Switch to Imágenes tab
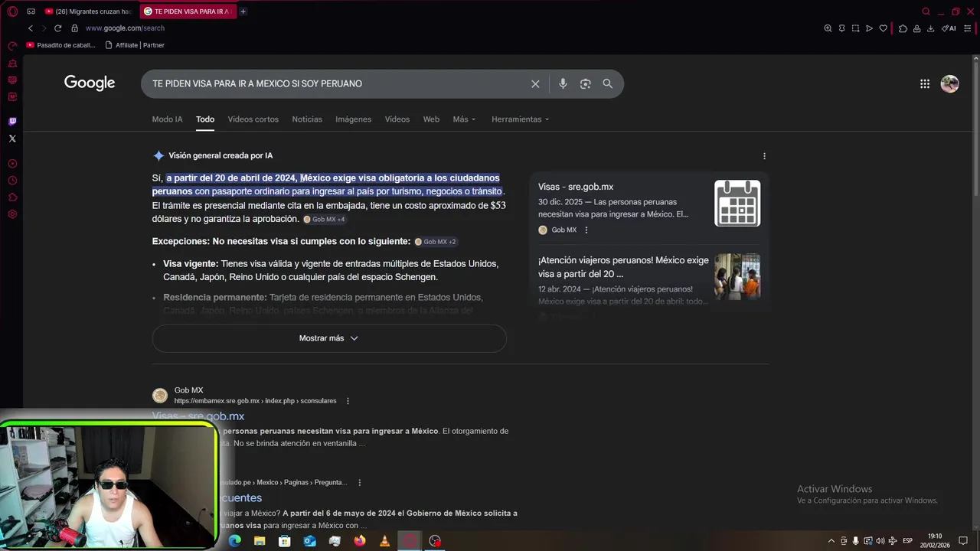The height and width of the screenshot is (551, 980). [353, 119]
